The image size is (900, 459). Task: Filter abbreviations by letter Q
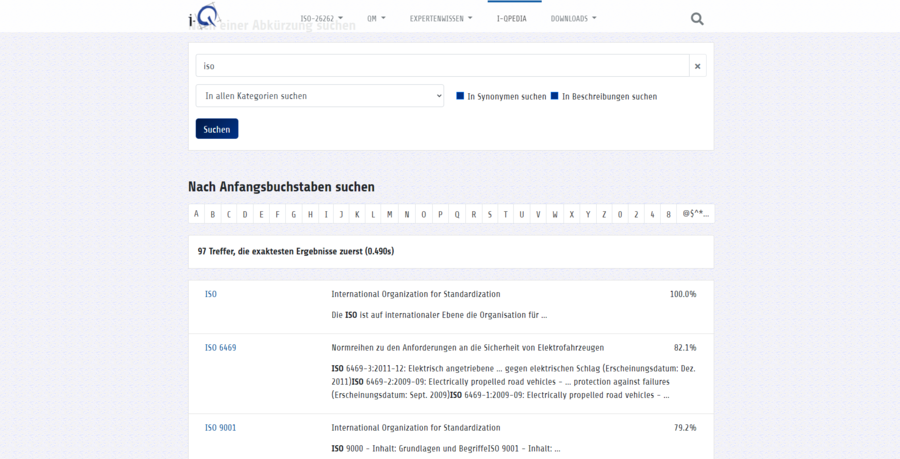pyautogui.click(x=457, y=214)
